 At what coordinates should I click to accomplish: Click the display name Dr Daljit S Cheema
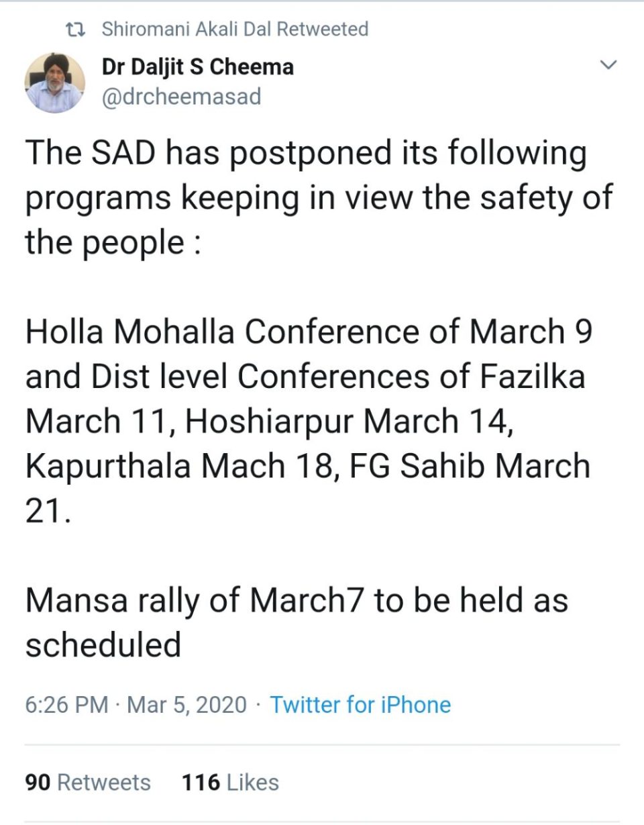point(197,67)
